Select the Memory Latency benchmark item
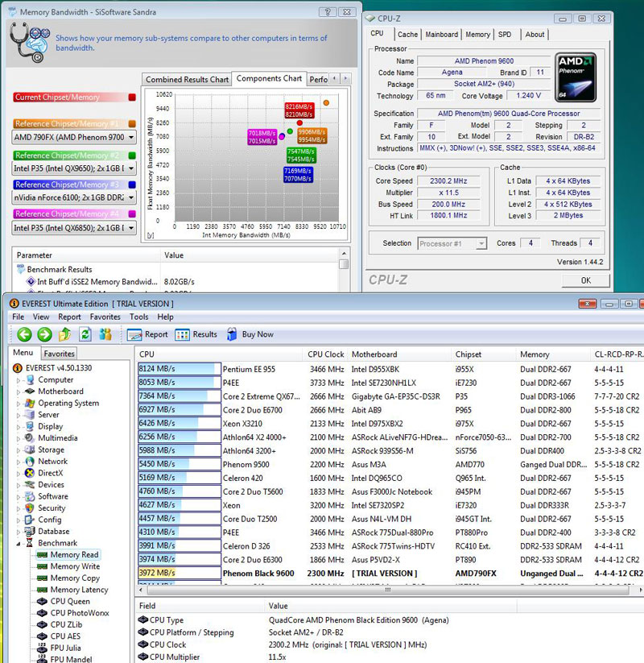Image resolution: width=644 pixels, height=663 pixels. 72,590
